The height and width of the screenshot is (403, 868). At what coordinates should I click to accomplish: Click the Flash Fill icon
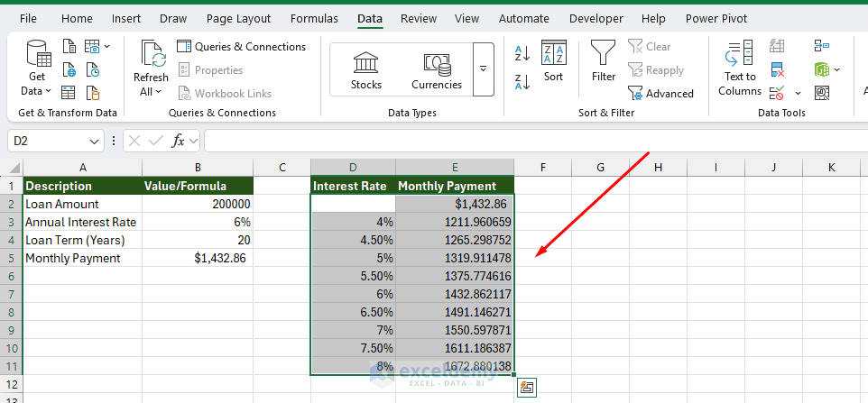coord(777,47)
